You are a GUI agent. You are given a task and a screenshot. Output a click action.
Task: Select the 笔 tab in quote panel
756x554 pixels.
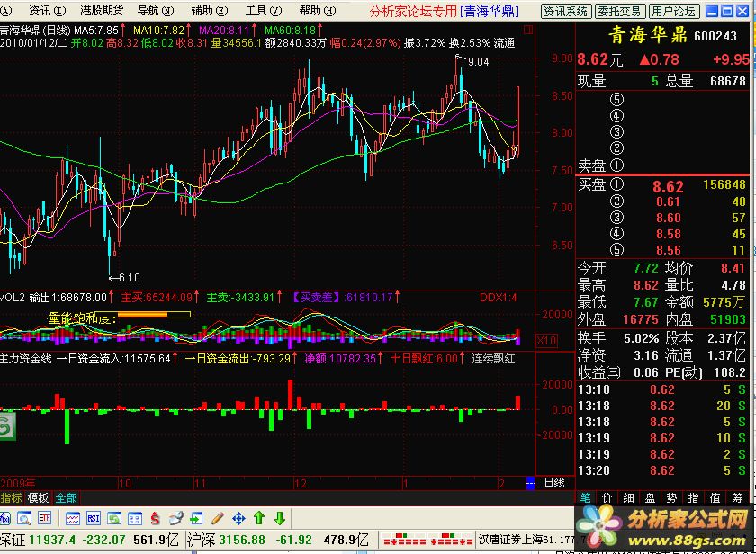pos(585,497)
